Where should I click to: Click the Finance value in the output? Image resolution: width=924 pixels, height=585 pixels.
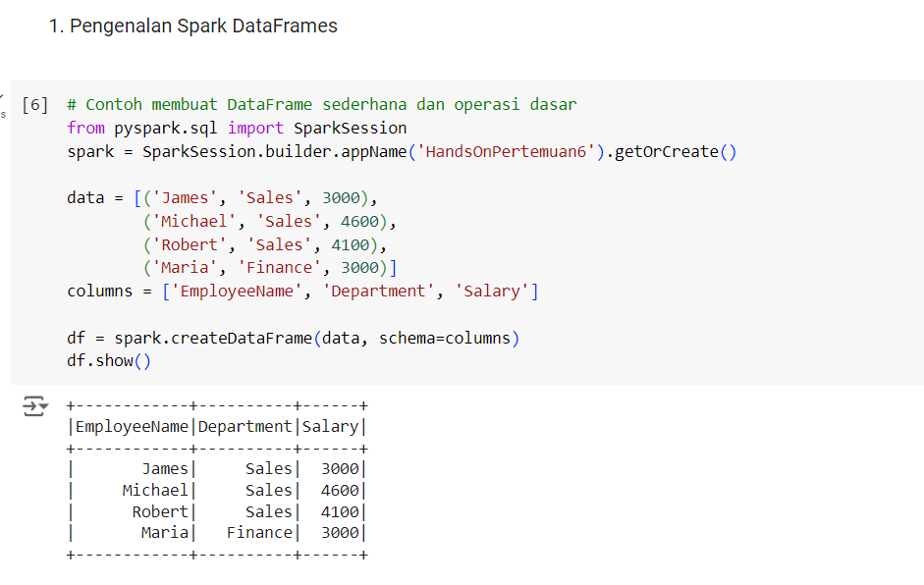coord(260,532)
